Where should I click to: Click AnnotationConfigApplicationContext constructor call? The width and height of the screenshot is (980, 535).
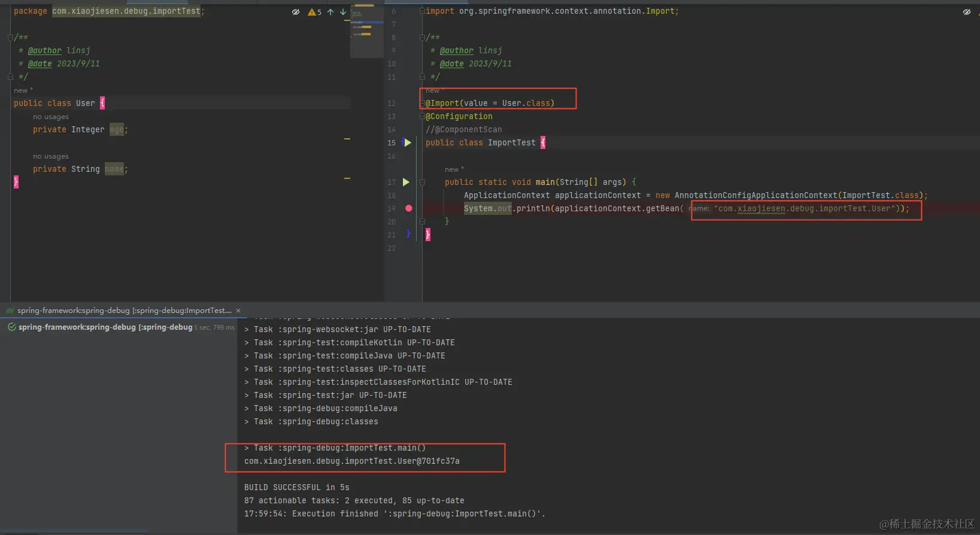pyautogui.click(x=756, y=195)
